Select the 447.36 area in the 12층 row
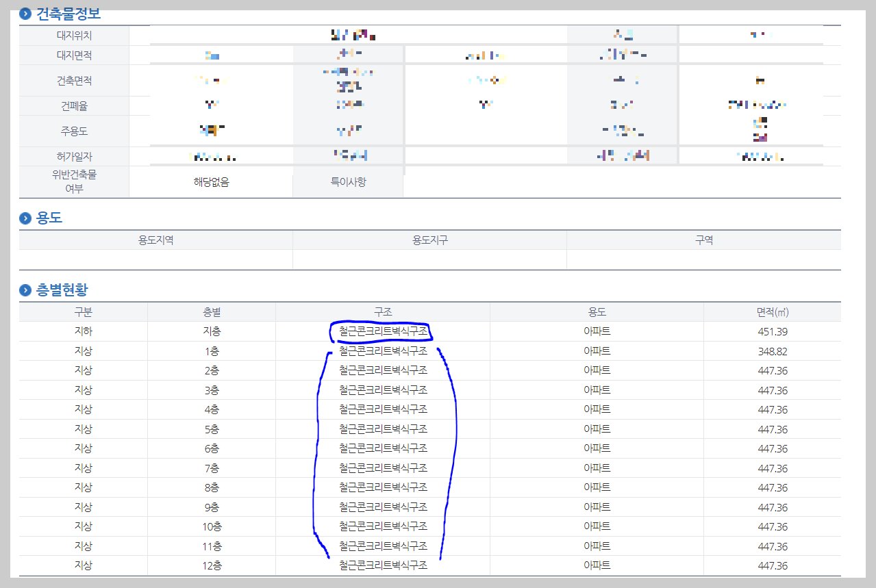876x588 pixels. 773,565
